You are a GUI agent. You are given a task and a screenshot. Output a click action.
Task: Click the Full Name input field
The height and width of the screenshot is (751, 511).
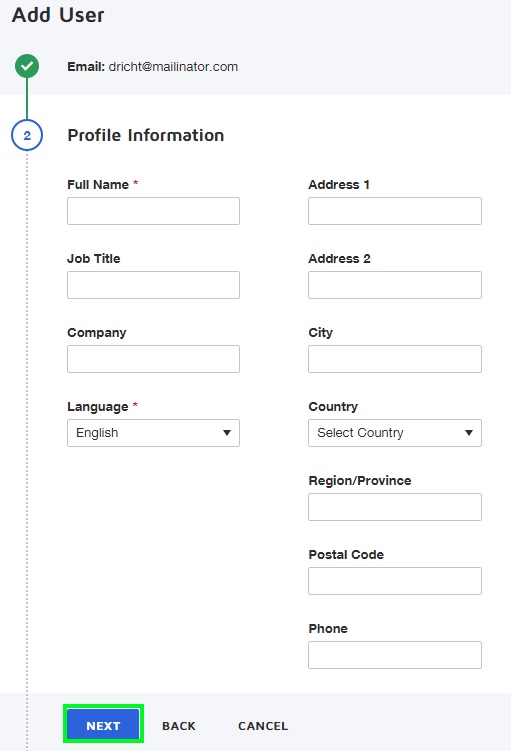(153, 211)
